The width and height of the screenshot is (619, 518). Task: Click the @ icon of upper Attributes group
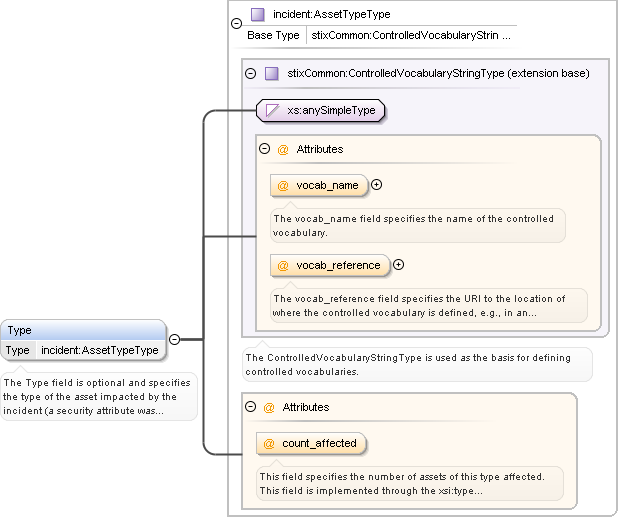click(x=283, y=149)
